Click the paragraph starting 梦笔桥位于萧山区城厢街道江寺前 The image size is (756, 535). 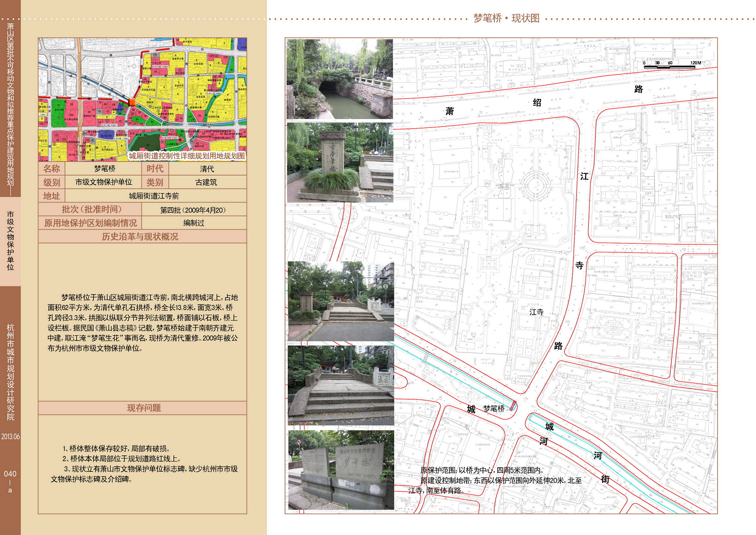143,323
